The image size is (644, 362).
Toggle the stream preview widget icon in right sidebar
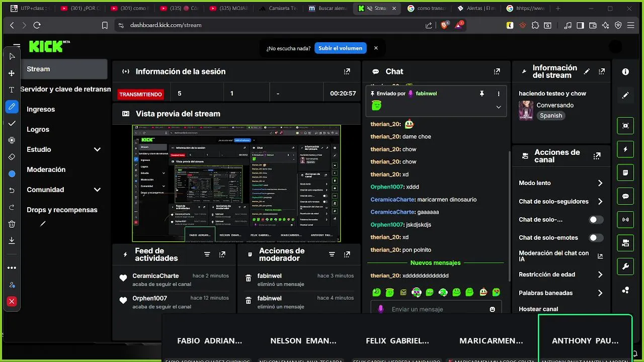click(625, 126)
